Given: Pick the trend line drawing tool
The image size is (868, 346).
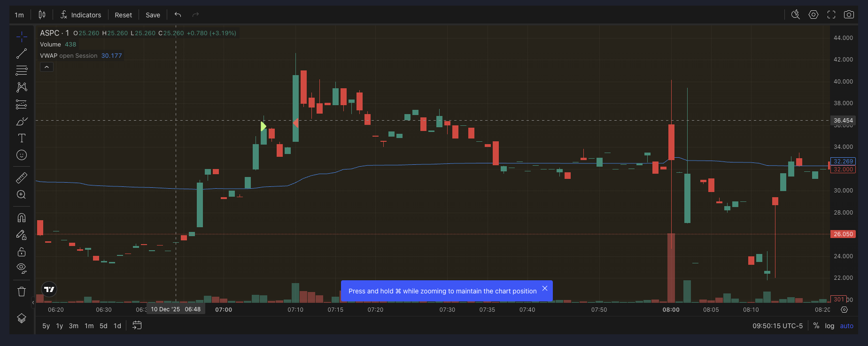Looking at the screenshot, I should point(22,54).
